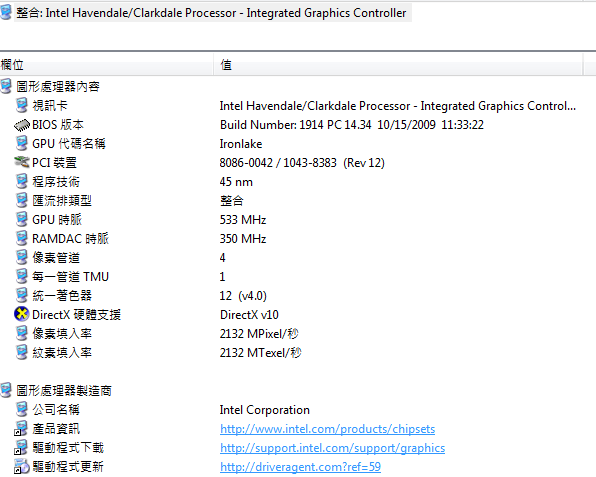Select the 圖形處理器製造商 group label
The image size is (596, 477).
click(64, 391)
